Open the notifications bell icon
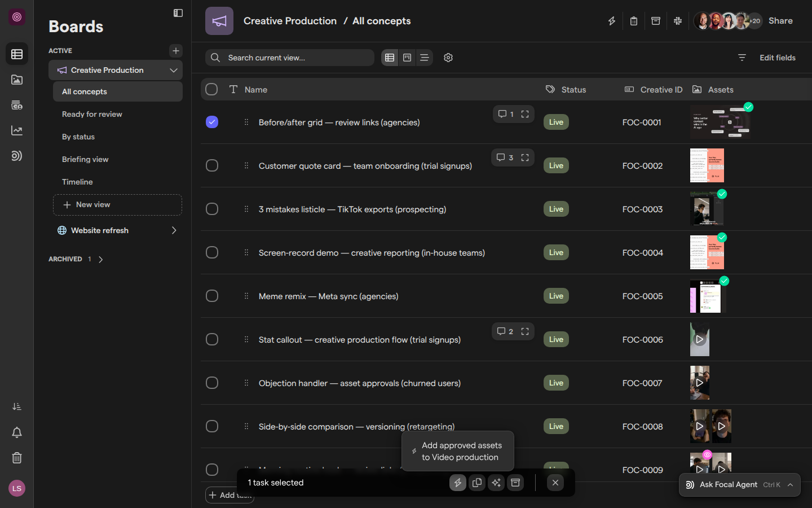The height and width of the screenshot is (508, 812). point(17,432)
